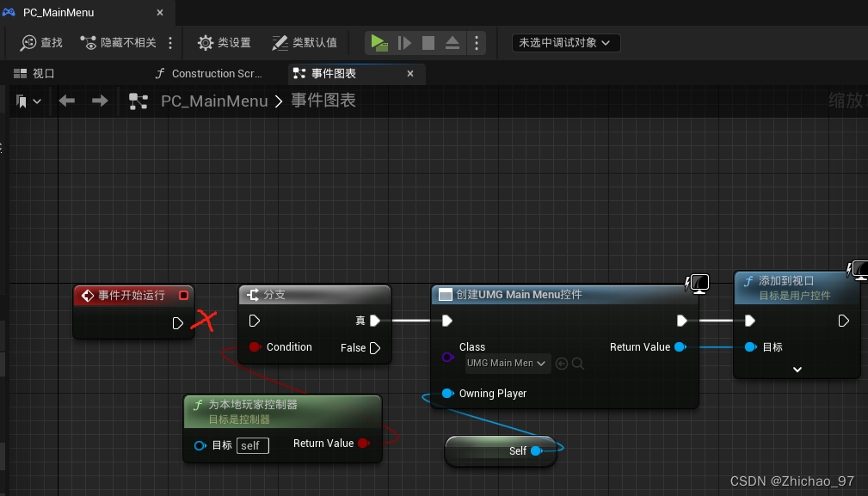
Task: Click target (目标) pin on local controller node
Action: [200, 445]
